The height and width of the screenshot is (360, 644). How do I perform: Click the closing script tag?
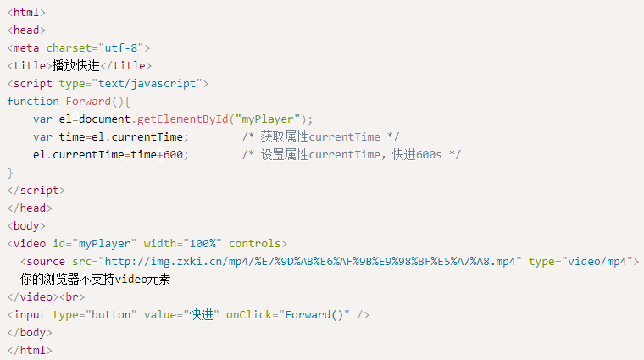(x=36, y=190)
